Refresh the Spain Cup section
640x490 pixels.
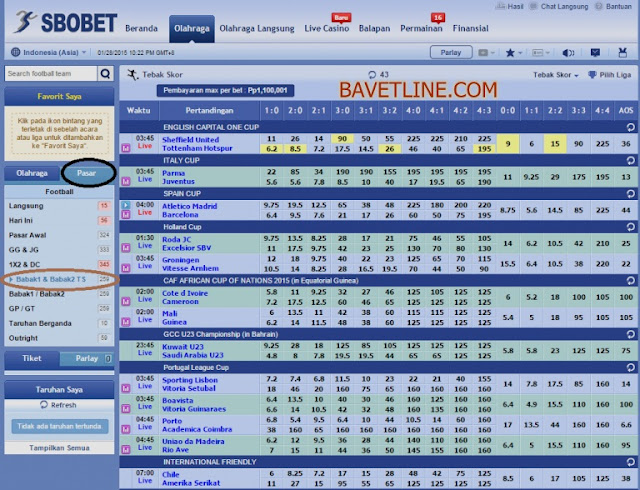pos(630,194)
